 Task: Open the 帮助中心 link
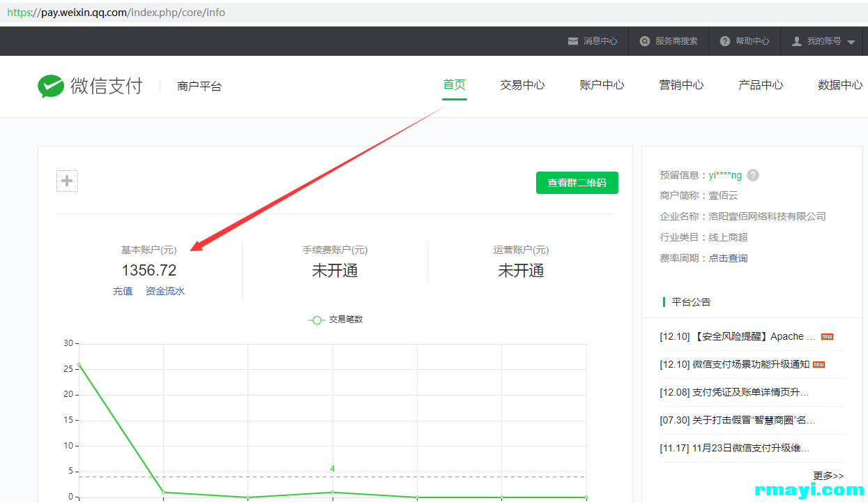pyautogui.click(x=752, y=41)
